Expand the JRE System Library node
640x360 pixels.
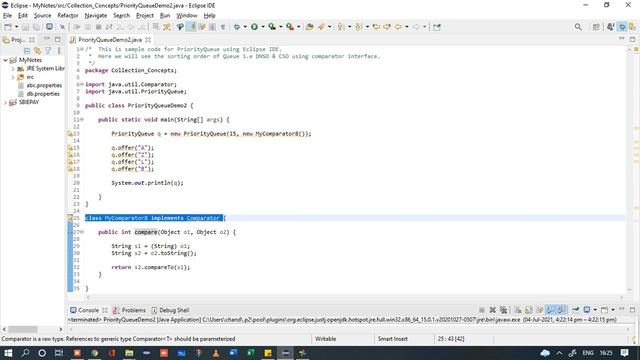click(13, 69)
